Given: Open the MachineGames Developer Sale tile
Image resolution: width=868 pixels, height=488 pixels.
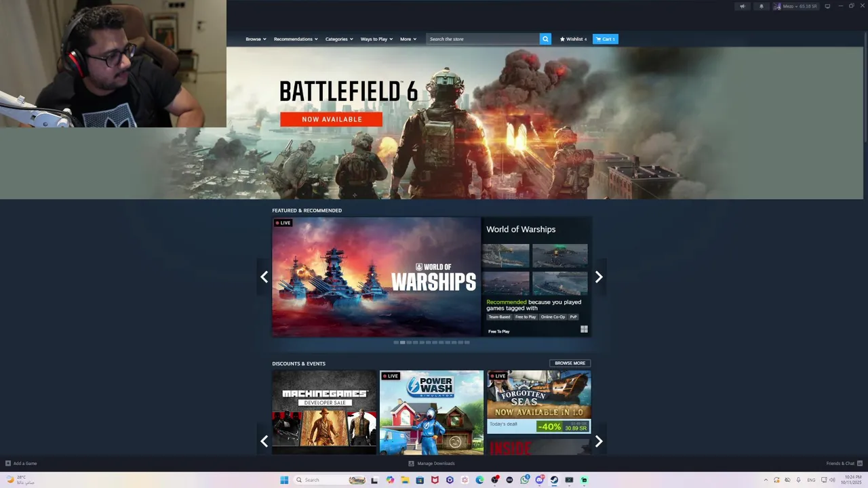Looking at the screenshot, I should pos(324,412).
